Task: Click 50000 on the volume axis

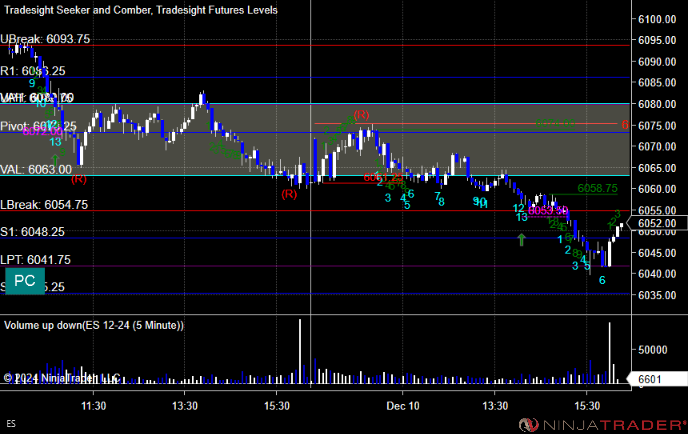Action: (652, 350)
